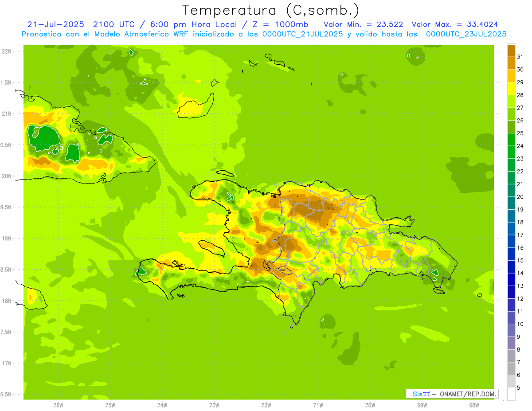
Task: Pick the purple swatch between 8 and 9
Action: tap(511, 343)
